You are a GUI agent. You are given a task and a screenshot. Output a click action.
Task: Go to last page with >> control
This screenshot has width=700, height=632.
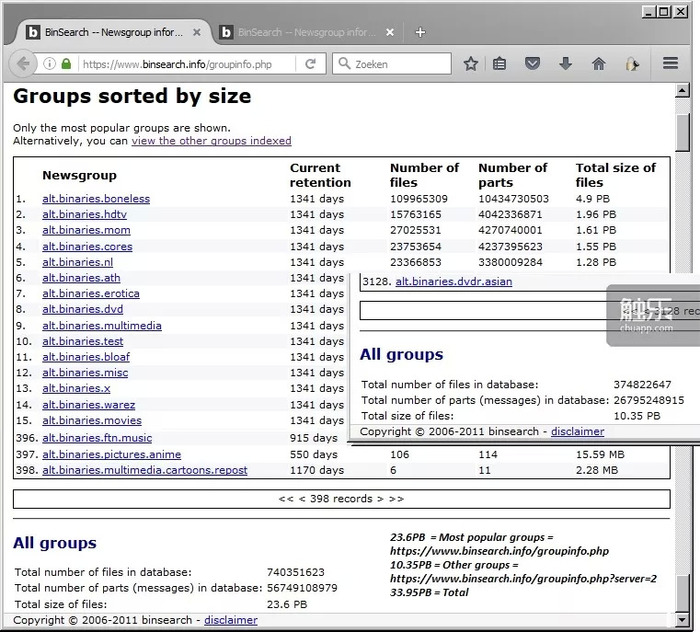[x=396, y=499]
